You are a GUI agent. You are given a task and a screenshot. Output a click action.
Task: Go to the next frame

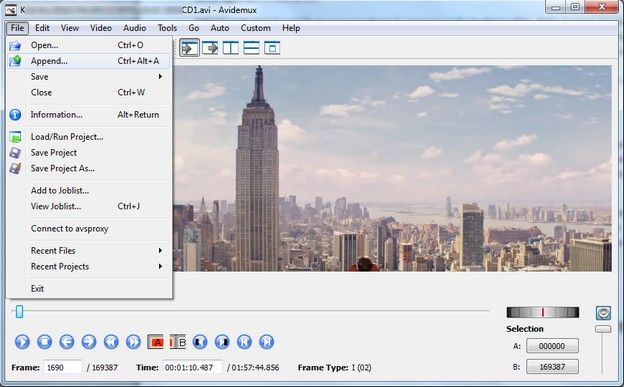click(x=89, y=342)
